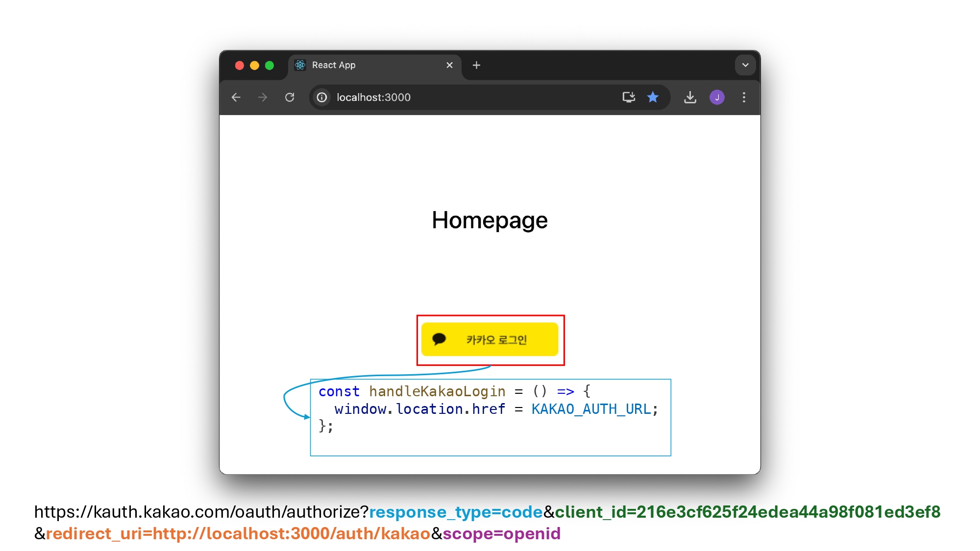
Task: Click the Homepage heading
Action: tap(490, 220)
